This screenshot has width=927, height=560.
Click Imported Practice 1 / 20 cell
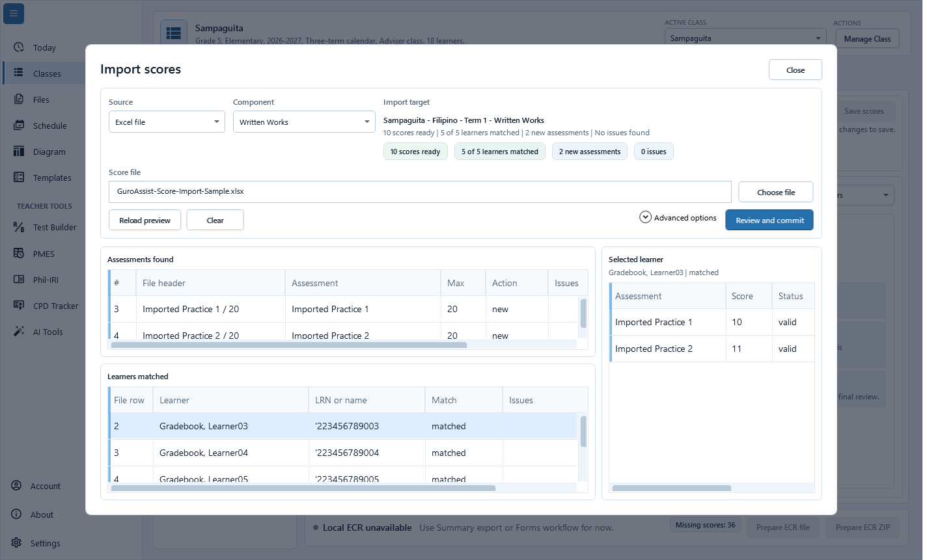[x=210, y=309]
